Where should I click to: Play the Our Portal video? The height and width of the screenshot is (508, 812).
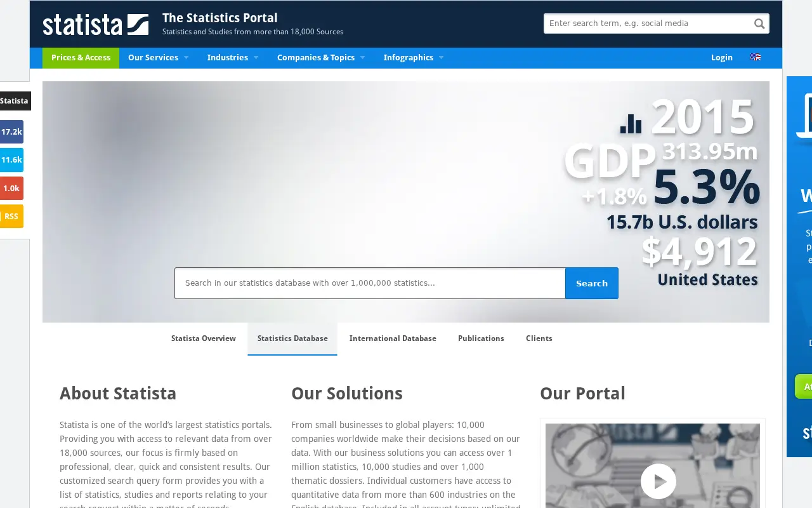click(658, 481)
